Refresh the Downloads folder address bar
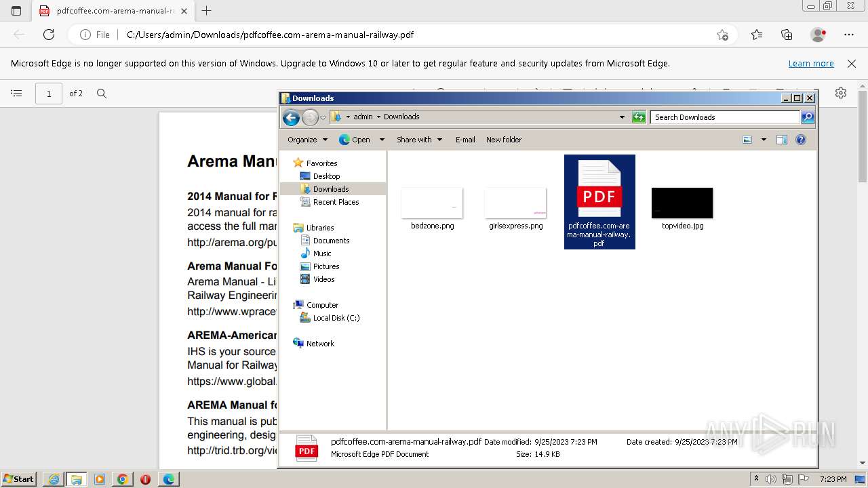 tap(639, 117)
